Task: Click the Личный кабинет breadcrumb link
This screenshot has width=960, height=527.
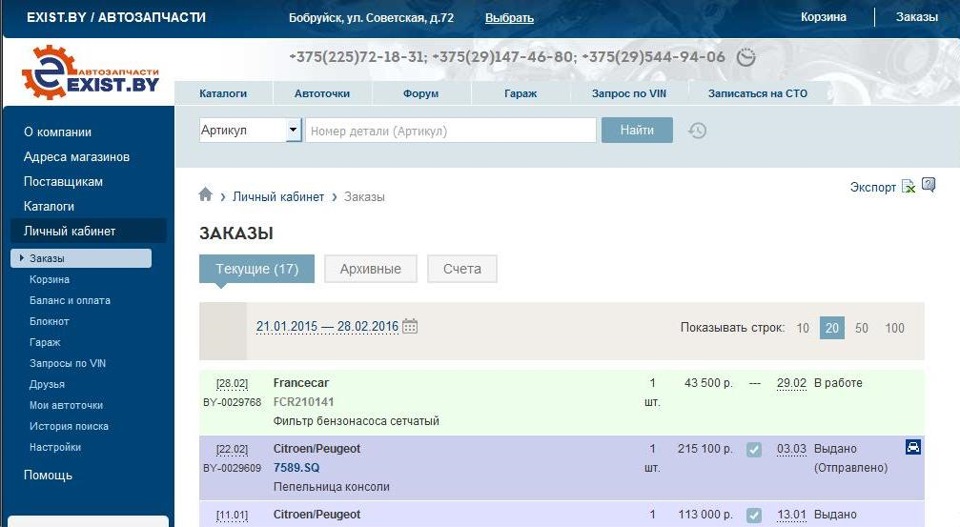Action: point(278,197)
